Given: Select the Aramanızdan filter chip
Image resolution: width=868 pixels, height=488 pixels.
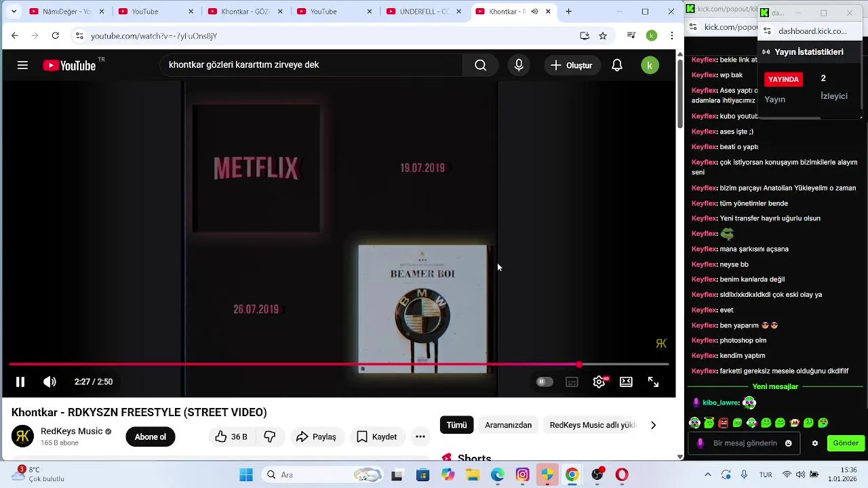Looking at the screenshot, I should click(509, 425).
